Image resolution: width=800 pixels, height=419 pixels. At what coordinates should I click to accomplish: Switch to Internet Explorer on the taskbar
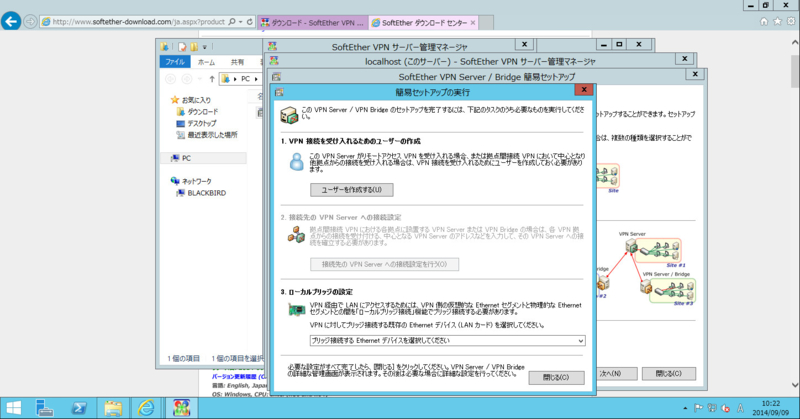pyautogui.click(x=146, y=408)
